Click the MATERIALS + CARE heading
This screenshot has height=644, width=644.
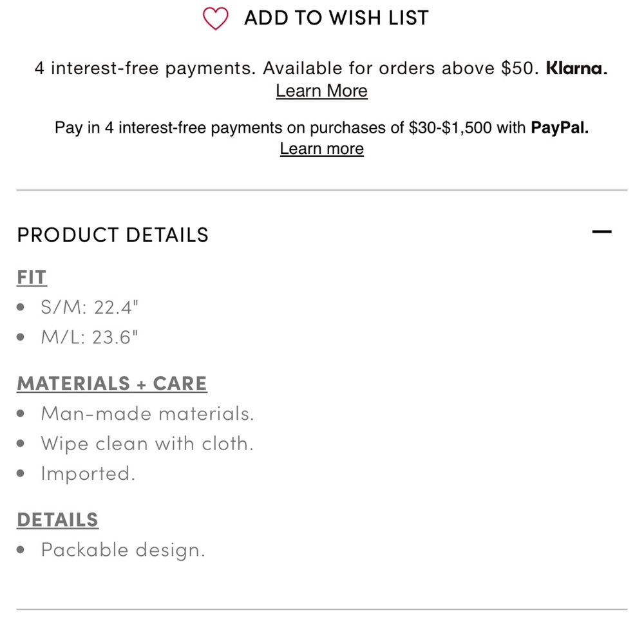point(111,384)
